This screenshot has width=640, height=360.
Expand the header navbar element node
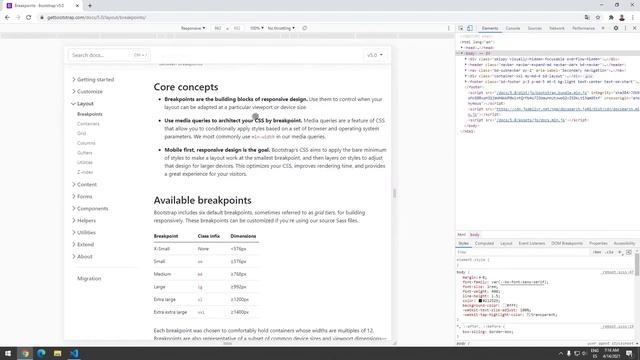[x=466, y=64]
